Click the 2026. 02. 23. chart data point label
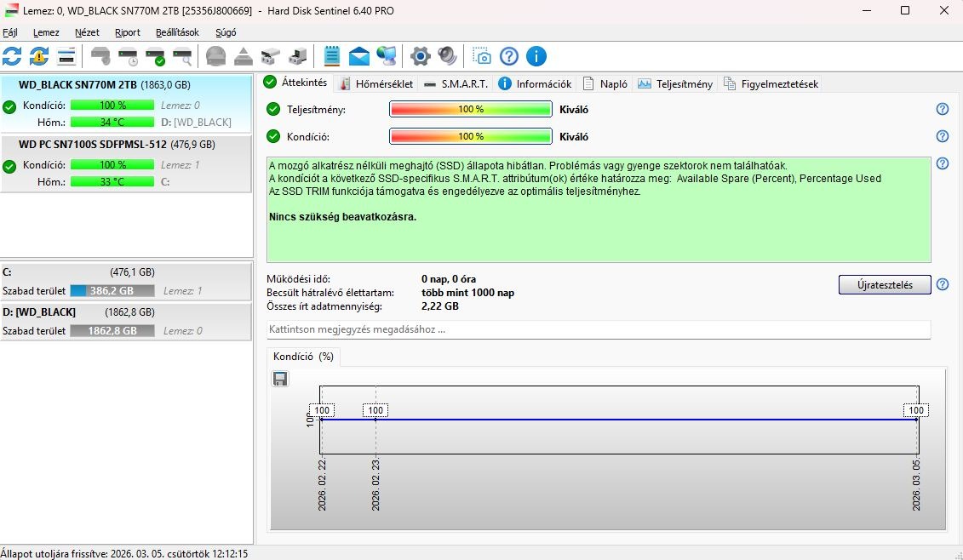The height and width of the screenshot is (560, 963). coord(375,410)
